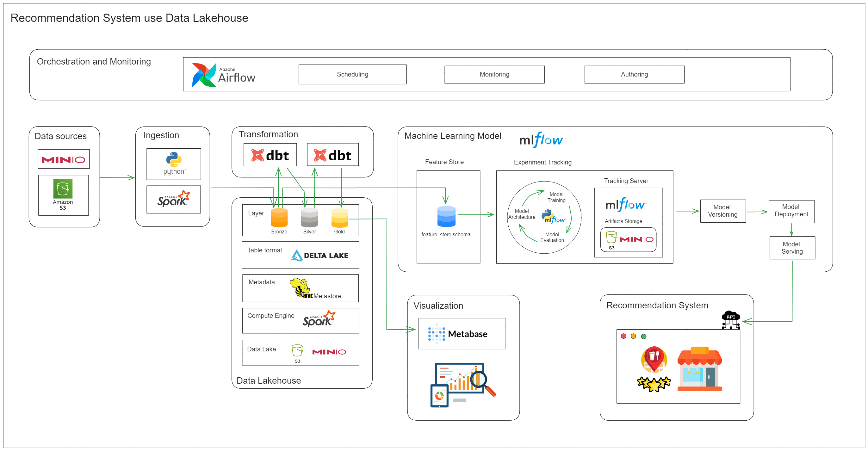Select the Authoring box
This screenshot has width=868, height=451.
pos(634,74)
